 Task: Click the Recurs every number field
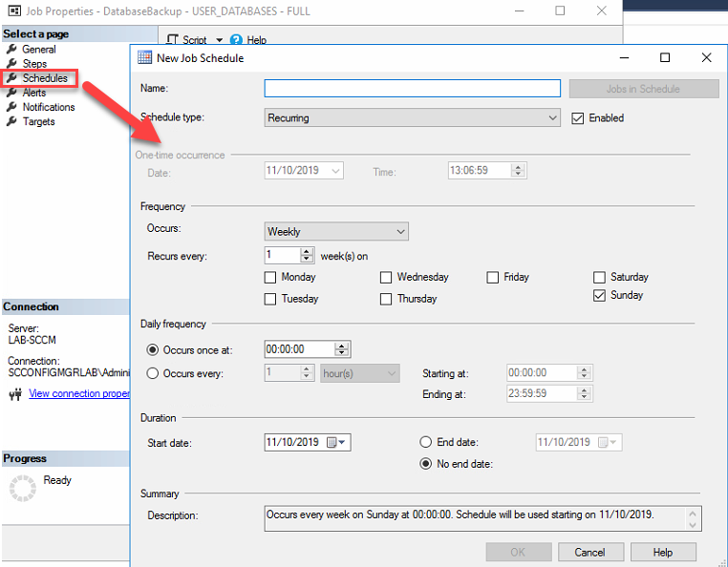(282, 255)
